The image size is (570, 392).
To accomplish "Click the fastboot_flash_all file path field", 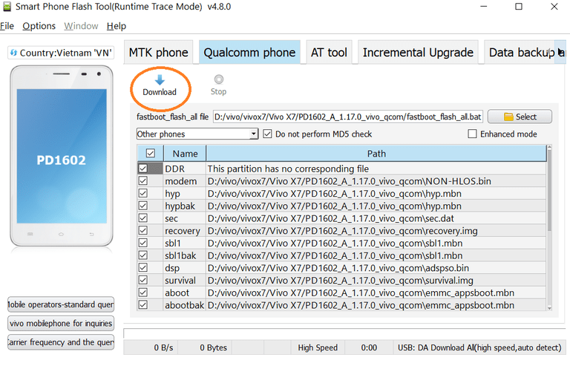I will (348, 117).
